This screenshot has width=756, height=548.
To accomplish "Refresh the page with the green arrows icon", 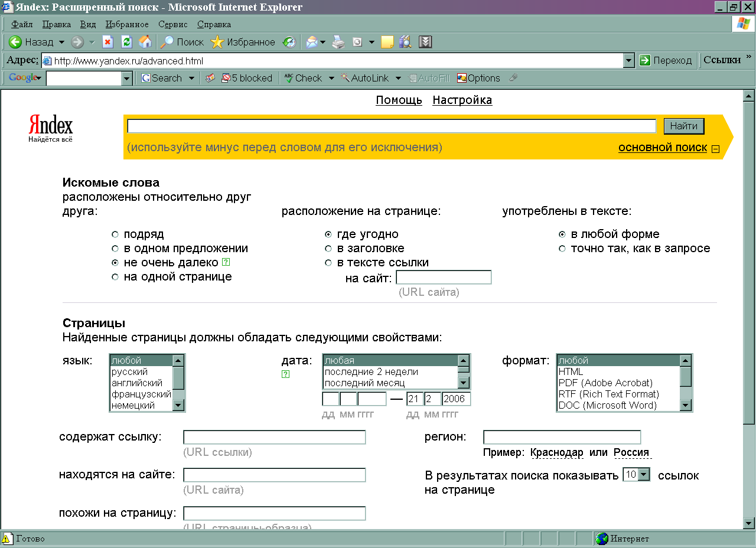I will (126, 42).
